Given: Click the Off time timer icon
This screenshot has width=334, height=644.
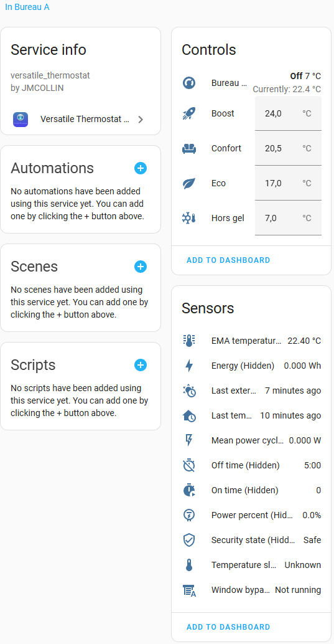Looking at the screenshot, I should point(188,465).
